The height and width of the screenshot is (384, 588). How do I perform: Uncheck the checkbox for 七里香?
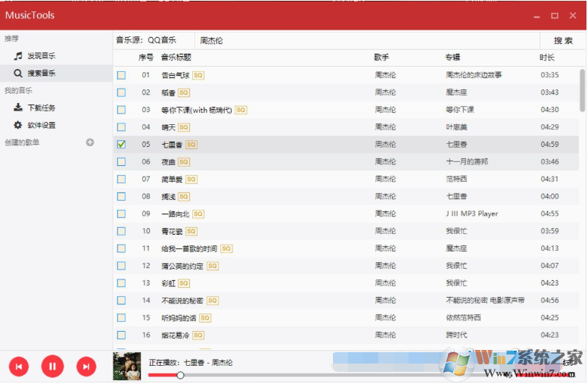click(121, 145)
